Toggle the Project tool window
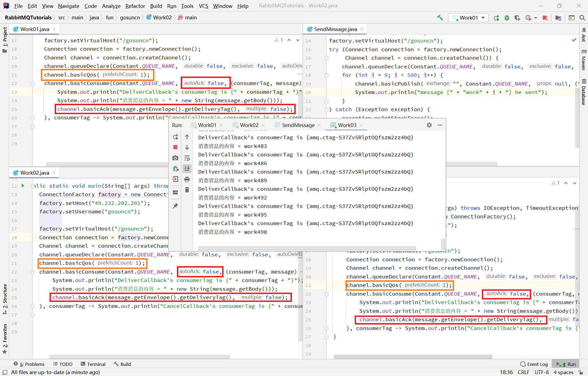The height and width of the screenshot is (376, 588). (x=5, y=40)
